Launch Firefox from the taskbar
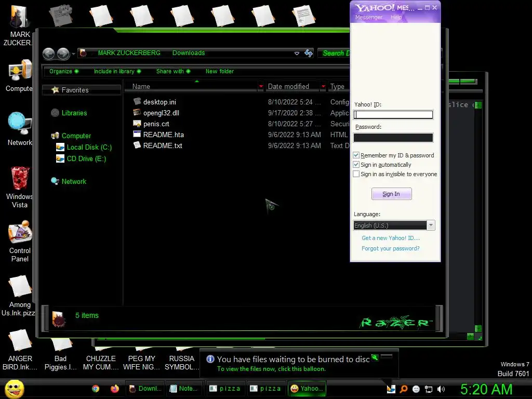Image resolution: width=532 pixels, height=399 pixels. click(x=115, y=389)
